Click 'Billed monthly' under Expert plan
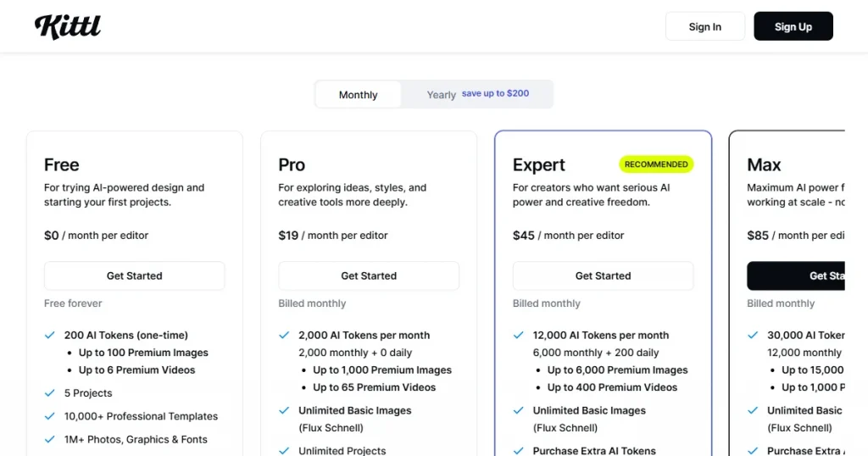 pyautogui.click(x=547, y=303)
